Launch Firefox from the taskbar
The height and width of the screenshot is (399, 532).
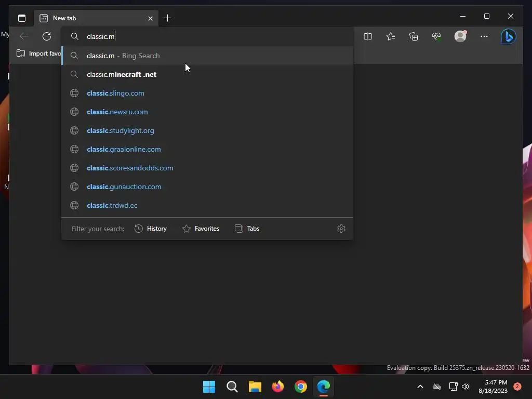pyautogui.click(x=278, y=387)
